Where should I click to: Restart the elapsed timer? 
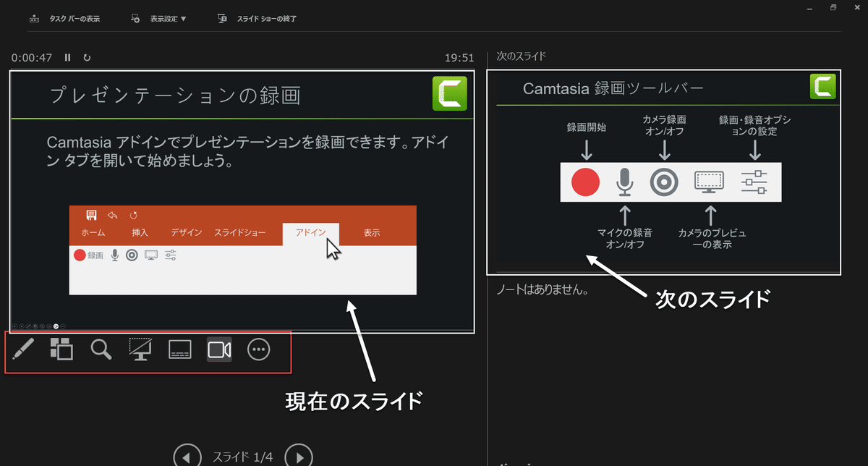87,57
